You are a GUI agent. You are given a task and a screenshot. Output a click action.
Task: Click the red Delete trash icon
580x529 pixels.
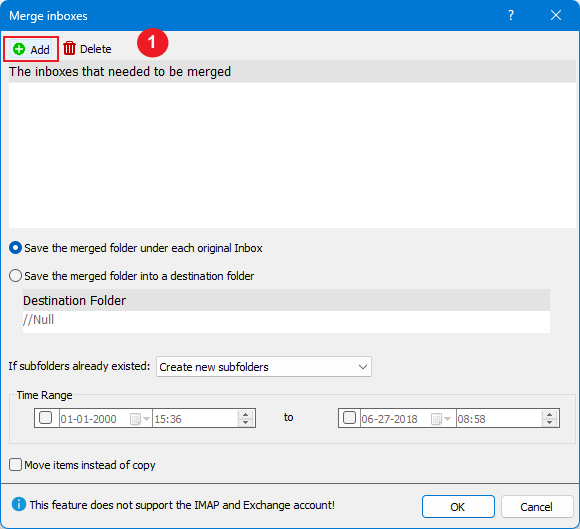69,48
